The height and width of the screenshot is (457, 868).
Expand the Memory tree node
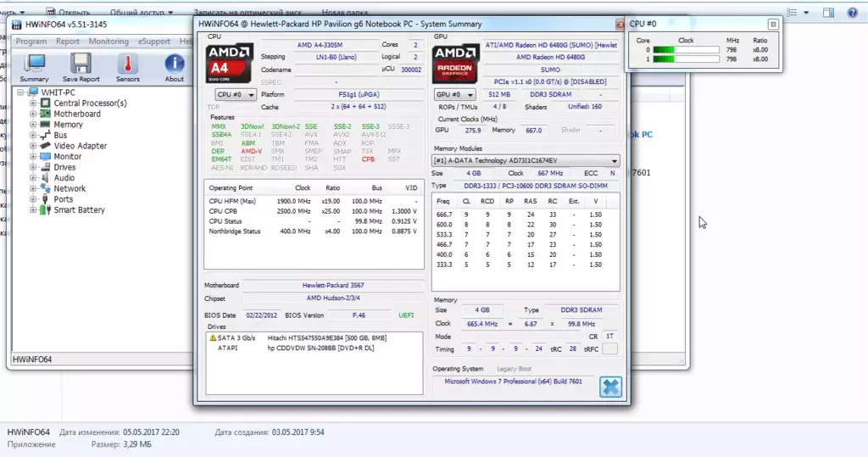click(x=33, y=125)
